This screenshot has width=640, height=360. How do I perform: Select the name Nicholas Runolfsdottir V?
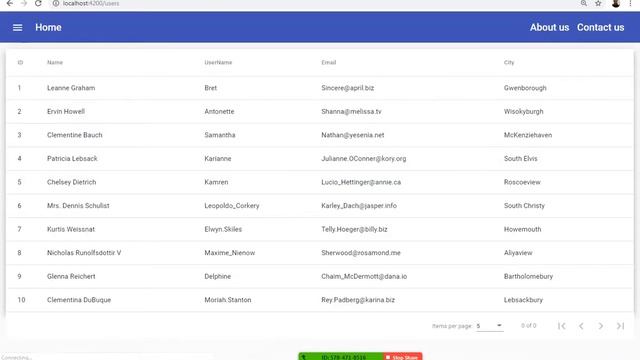point(84,253)
